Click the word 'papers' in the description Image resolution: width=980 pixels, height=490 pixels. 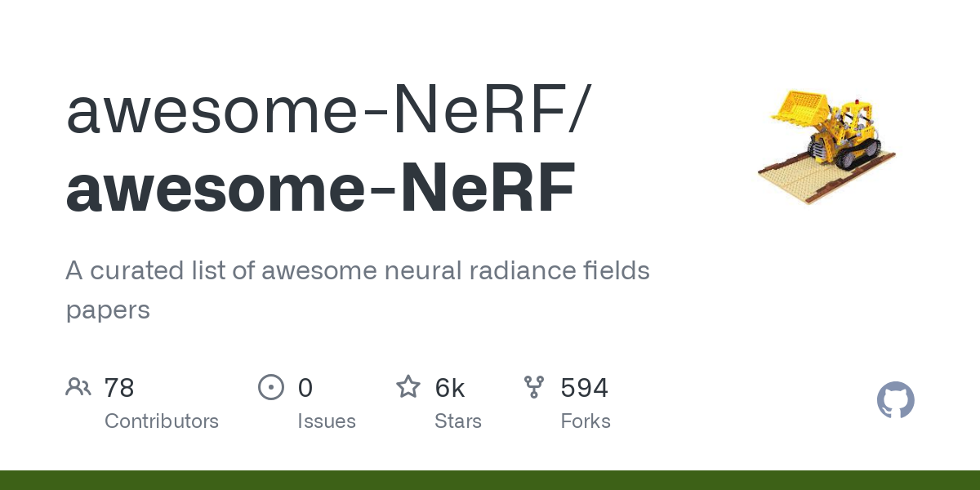tap(108, 311)
